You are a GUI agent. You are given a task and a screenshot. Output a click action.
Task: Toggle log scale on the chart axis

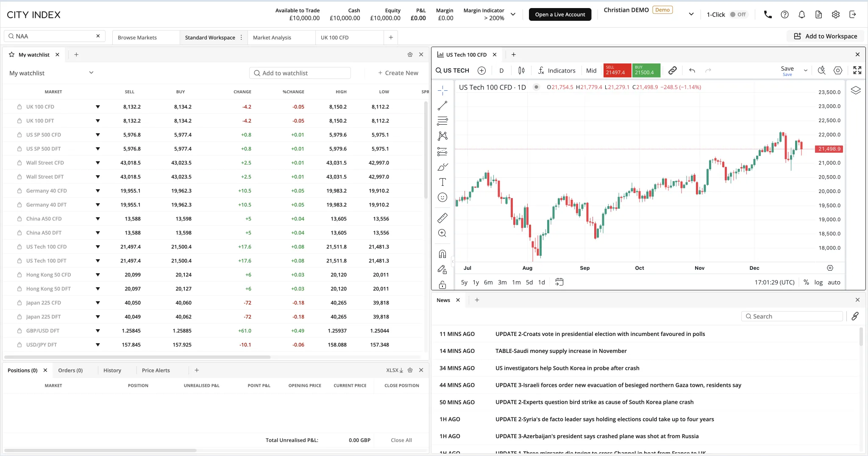click(x=818, y=282)
